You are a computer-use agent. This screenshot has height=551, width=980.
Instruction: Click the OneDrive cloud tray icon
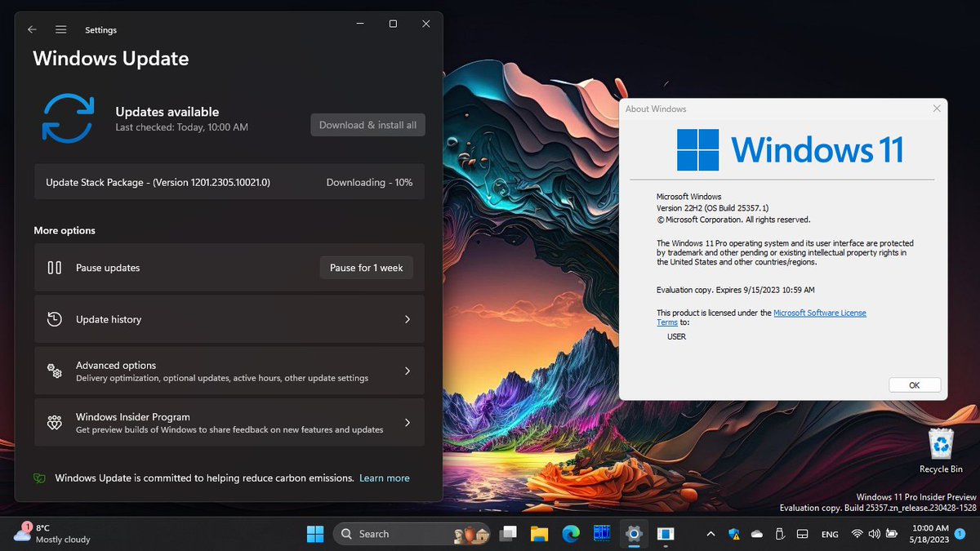757,534
